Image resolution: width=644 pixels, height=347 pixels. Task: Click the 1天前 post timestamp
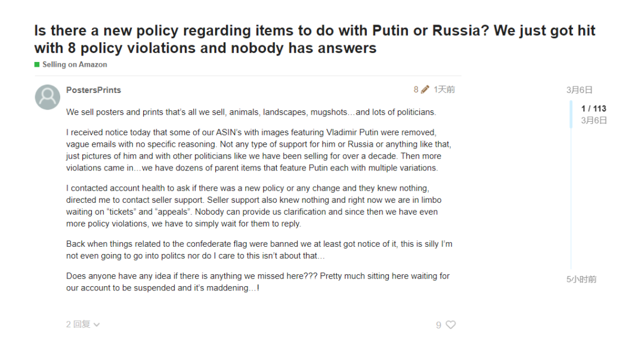pyautogui.click(x=444, y=89)
